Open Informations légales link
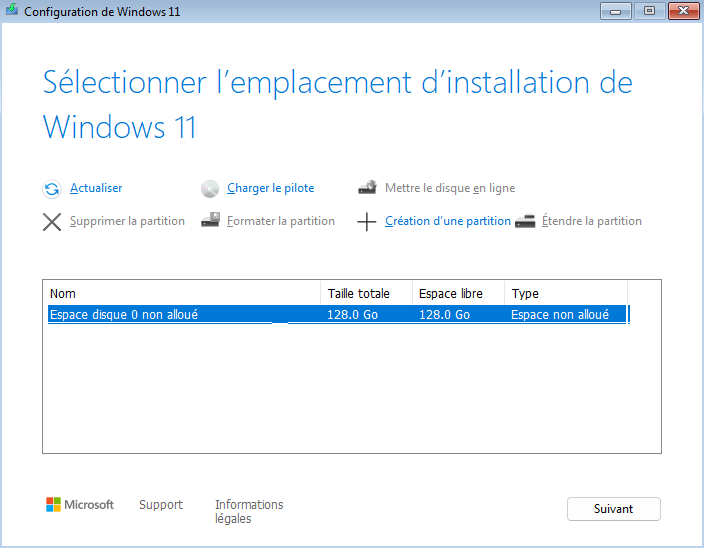 [x=249, y=512]
